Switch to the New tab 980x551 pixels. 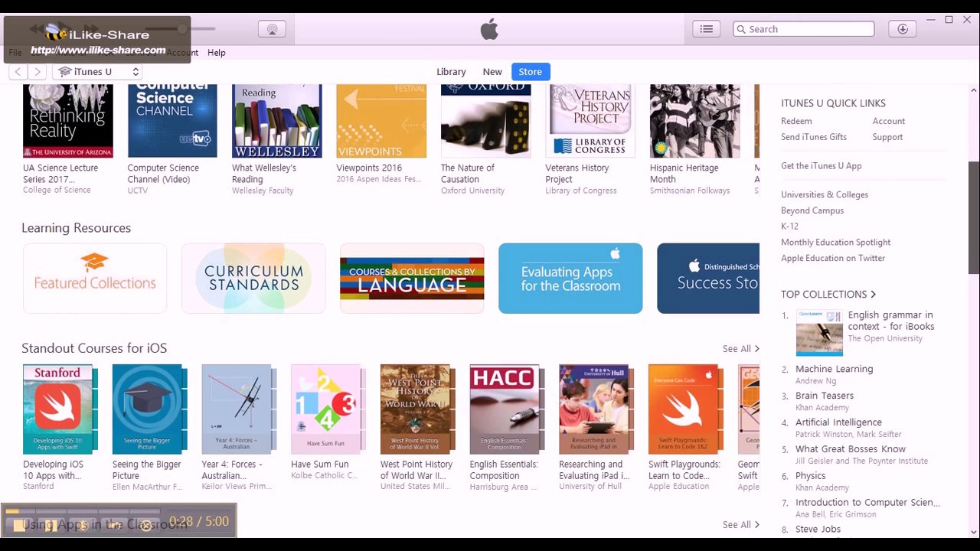click(x=492, y=72)
